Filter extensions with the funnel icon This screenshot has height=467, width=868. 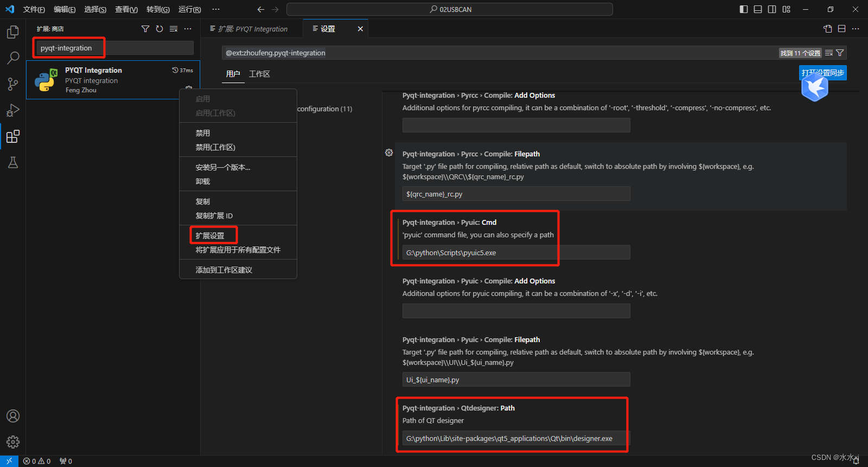[145, 29]
